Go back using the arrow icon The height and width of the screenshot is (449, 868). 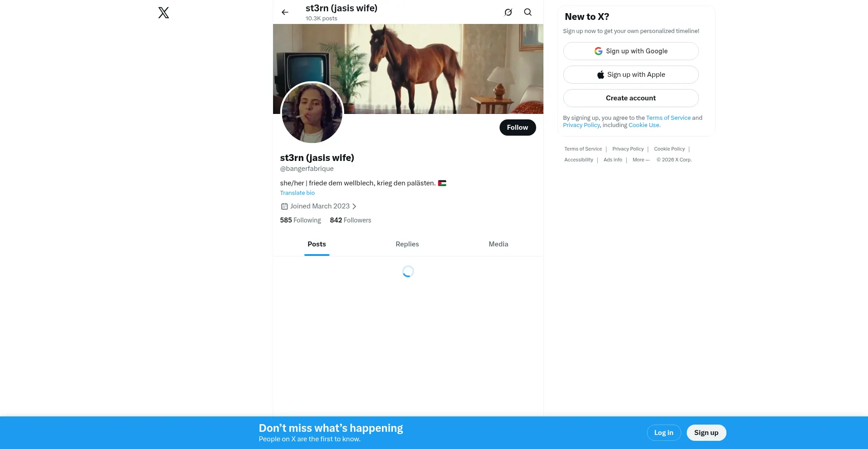click(x=285, y=12)
